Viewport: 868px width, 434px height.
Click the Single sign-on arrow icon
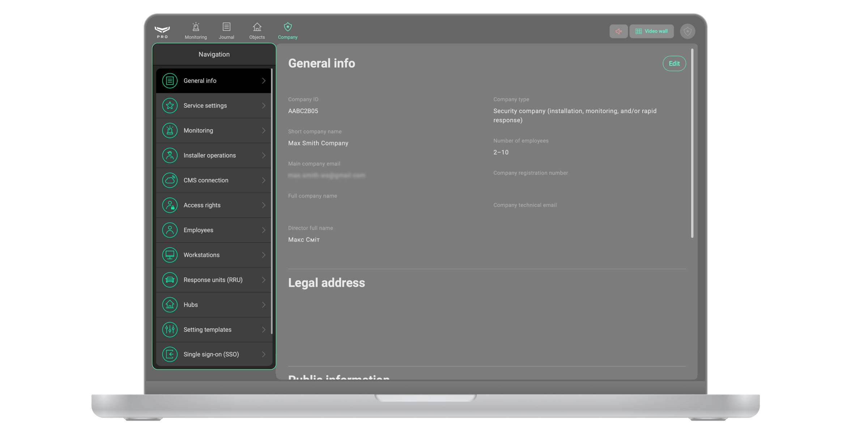170,354
